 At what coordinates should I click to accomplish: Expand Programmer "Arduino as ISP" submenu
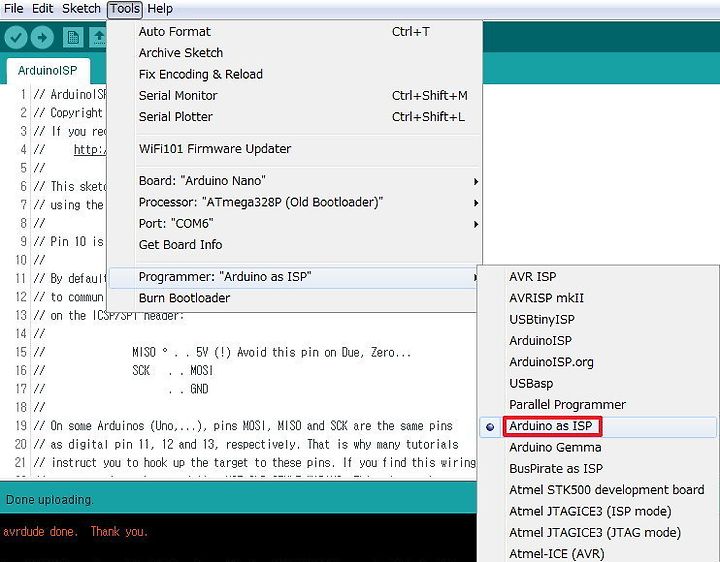click(x=294, y=277)
